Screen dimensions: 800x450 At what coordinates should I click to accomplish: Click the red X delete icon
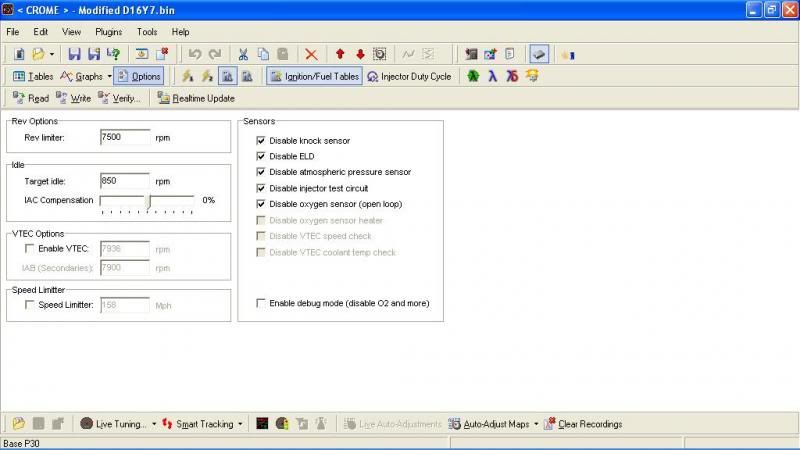[311, 54]
